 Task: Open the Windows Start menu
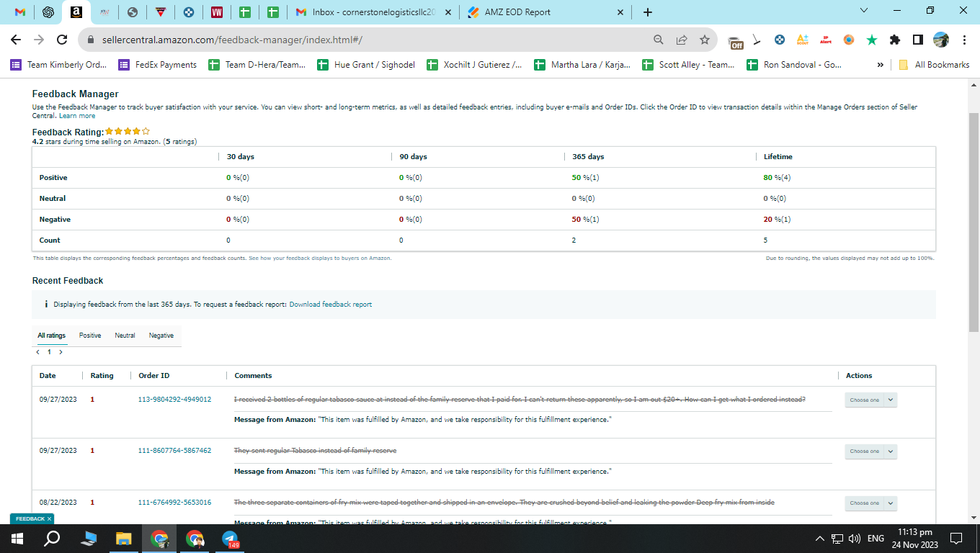click(17, 539)
